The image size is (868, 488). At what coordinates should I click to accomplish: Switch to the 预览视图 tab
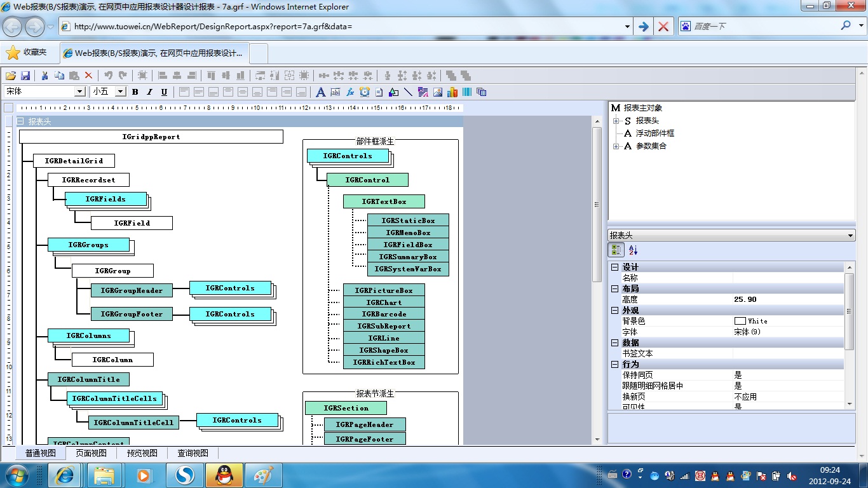[142, 453]
